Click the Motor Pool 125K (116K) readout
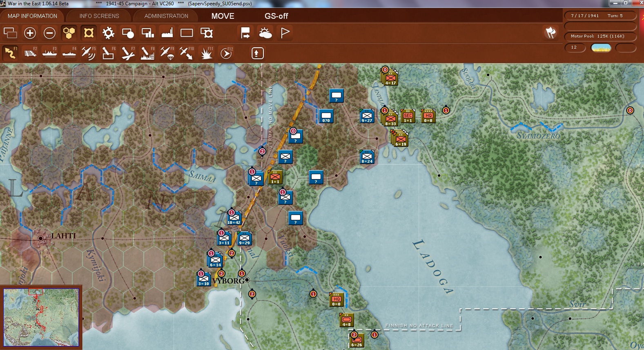Image resolution: width=644 pixels, height=350 pixels. [x=600, y=36]
